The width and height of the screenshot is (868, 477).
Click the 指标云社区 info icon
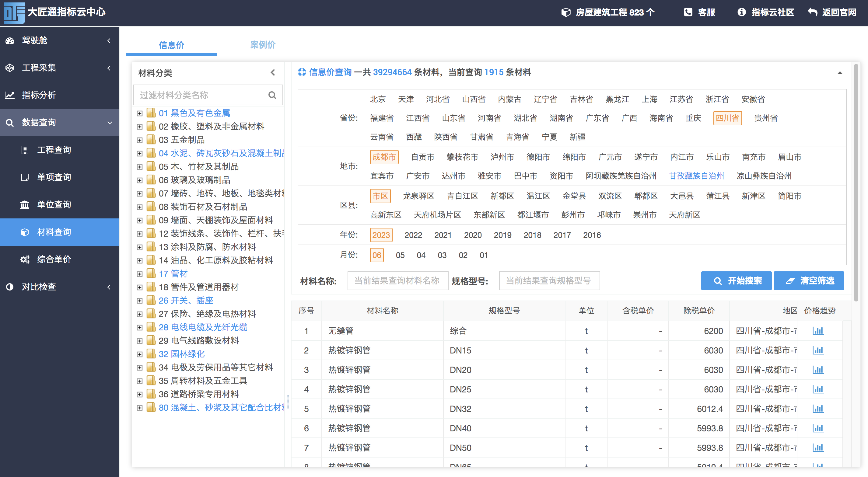pos(741,12)
